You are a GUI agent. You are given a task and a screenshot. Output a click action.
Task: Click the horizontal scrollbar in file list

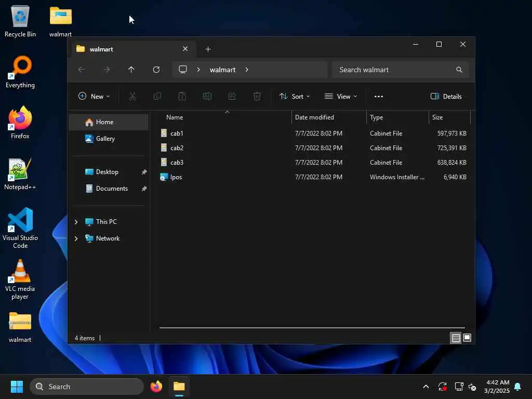point(312,328)
